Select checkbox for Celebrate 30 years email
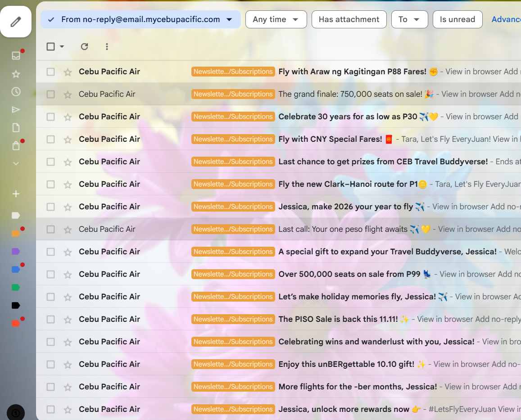This screenshot has width=521, height=420. point(50,117)
